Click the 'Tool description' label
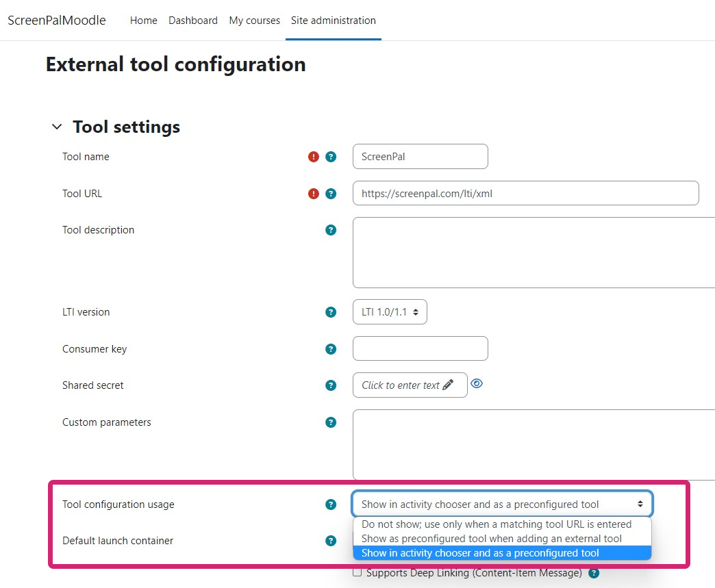Screen dimensions: 715x588 pos(99,230)
